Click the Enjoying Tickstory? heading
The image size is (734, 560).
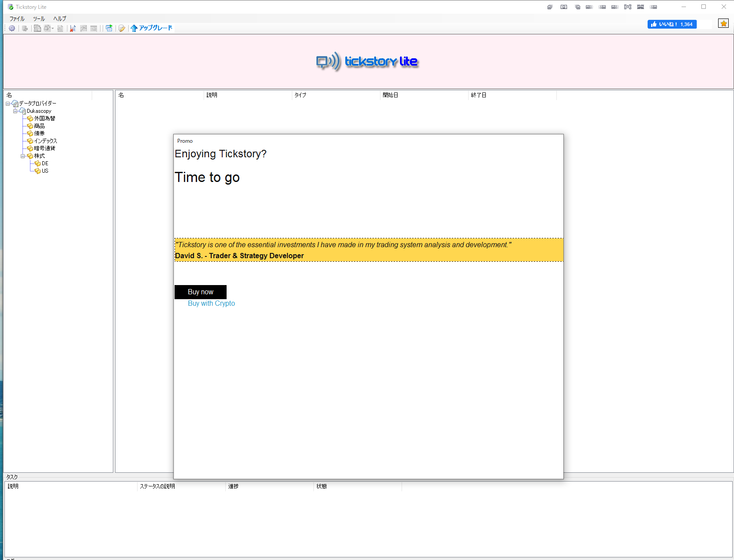pyautogui.click(x=220, y=154)
